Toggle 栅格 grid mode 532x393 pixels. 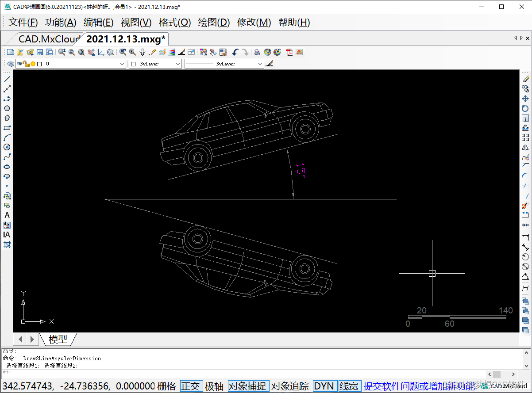tap(166, 386)
